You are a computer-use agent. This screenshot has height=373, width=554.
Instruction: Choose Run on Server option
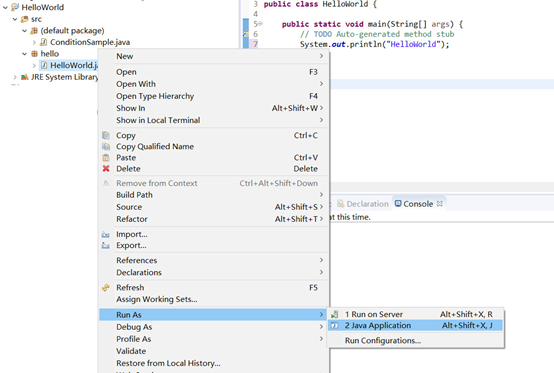pyautogui.click(x=415, y=314)
